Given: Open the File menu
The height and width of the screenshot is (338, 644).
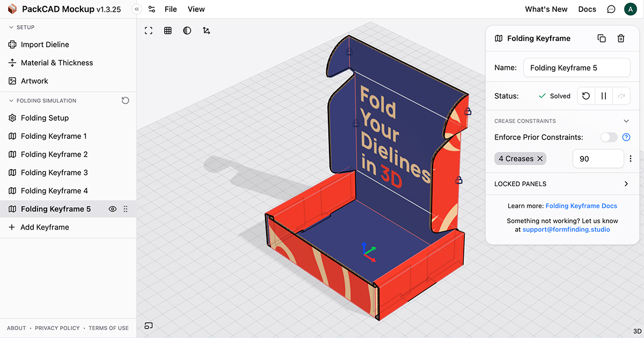Looking at the screenshot, I should [171, 9].
